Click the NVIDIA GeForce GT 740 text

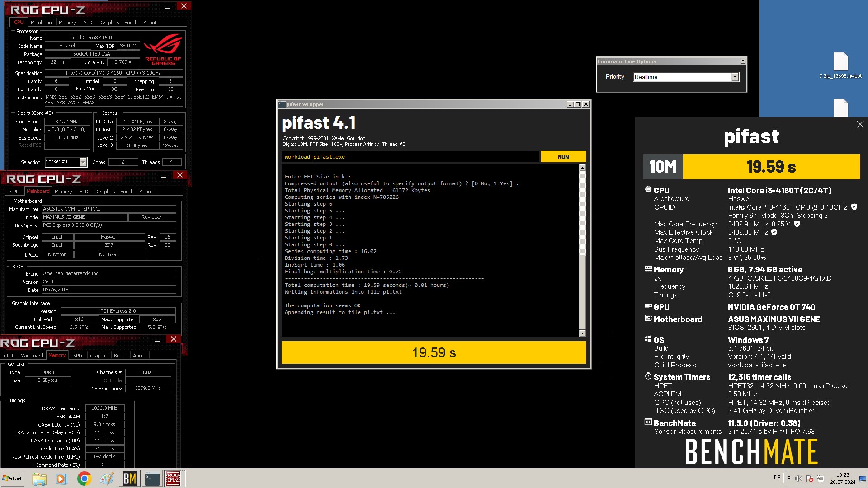(771, 307)
